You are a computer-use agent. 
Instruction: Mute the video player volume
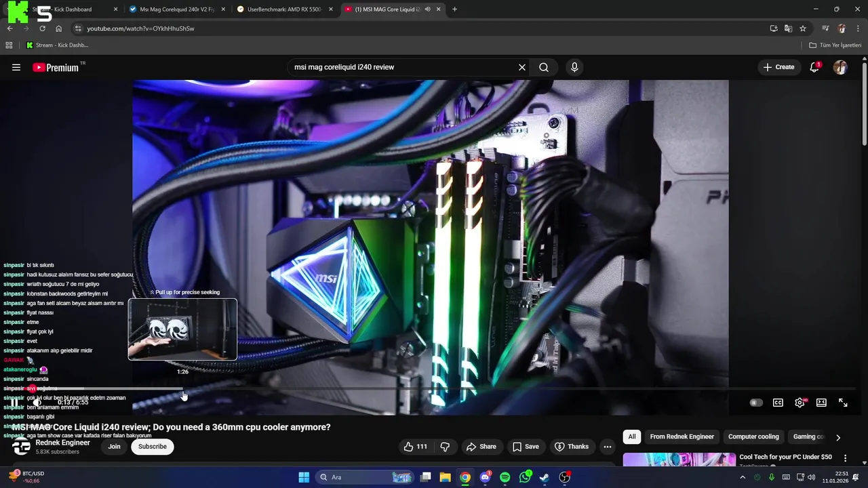(x=37, y=403)
